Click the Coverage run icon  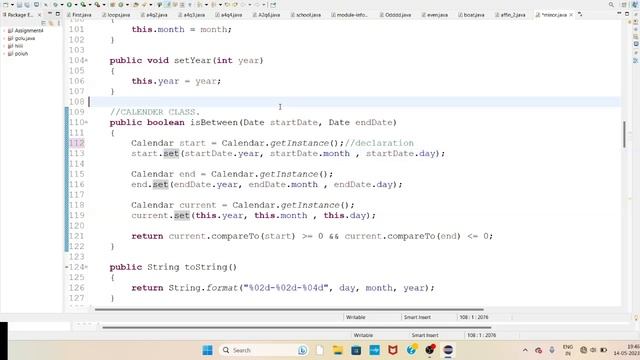tap(83, 5)
